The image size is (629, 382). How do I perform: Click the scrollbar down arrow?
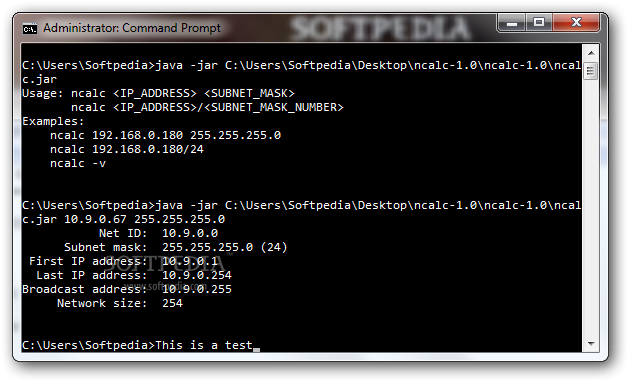tap(591, 343)
